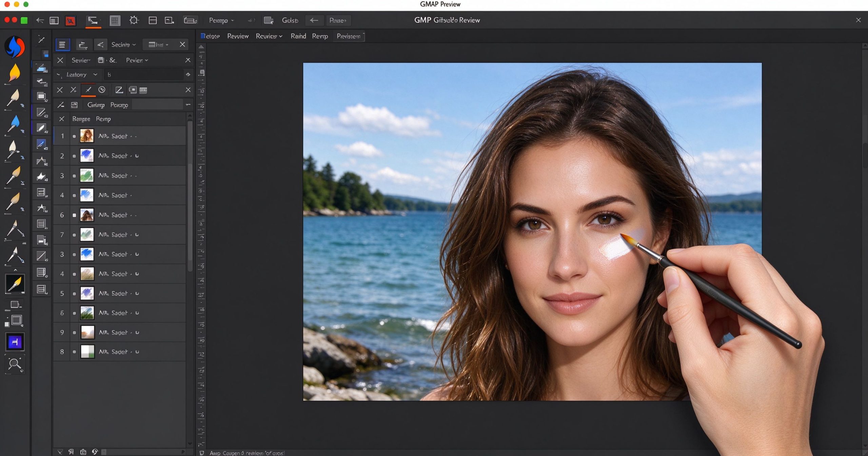
Task: Click the input field next to Leatorry
Action: (x=144, y=74)
